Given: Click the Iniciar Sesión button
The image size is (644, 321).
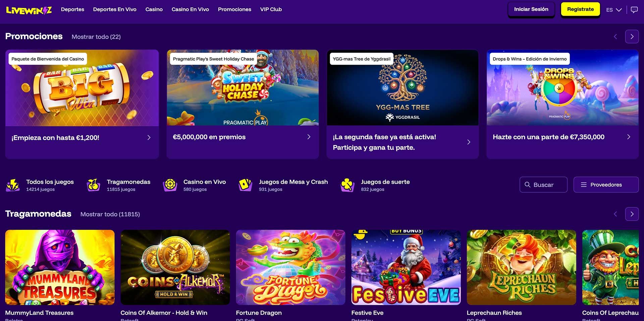Looking at the screenshot, I should 531,9.
